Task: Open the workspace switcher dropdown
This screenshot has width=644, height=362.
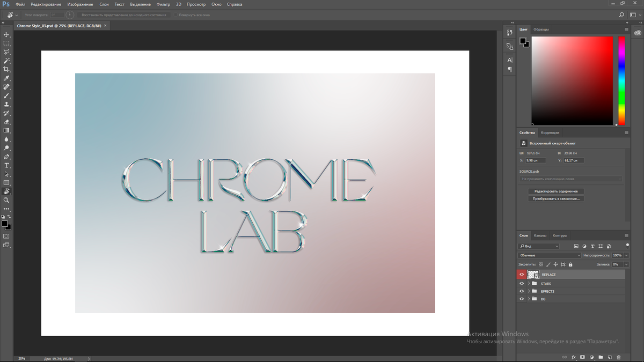Action: pyautogui.click(x=634, y=15)
